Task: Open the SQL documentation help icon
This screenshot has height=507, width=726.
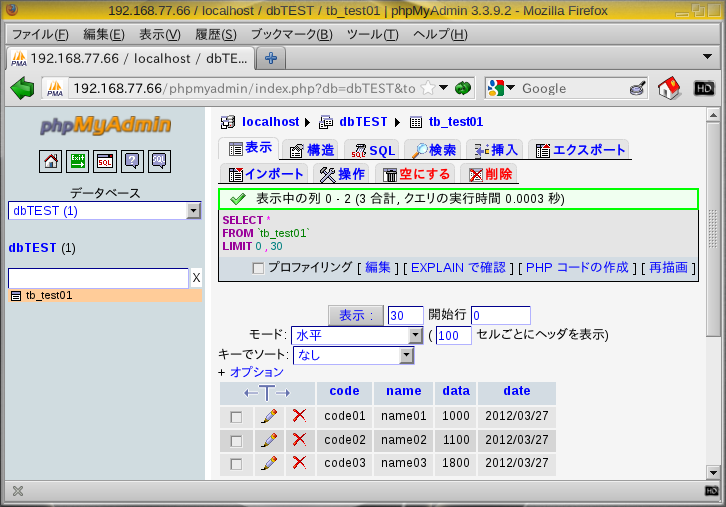Action: point(159,162)
